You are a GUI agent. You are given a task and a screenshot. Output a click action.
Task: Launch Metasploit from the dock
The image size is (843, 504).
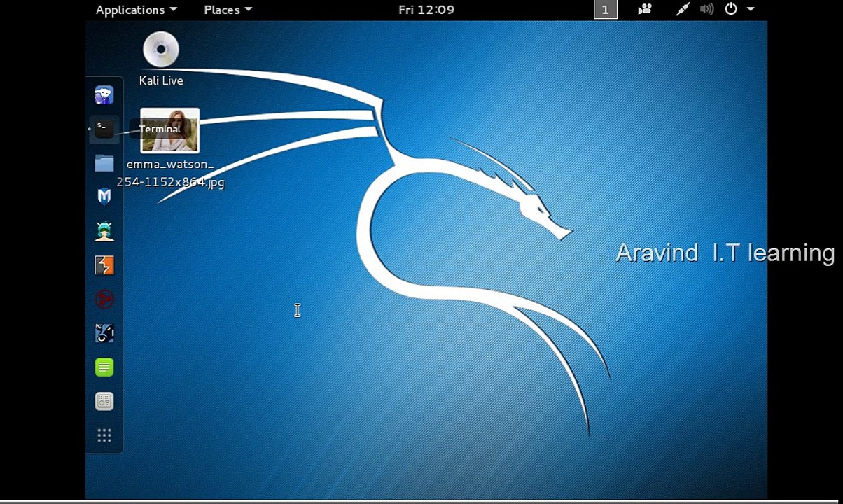(104, 197)
